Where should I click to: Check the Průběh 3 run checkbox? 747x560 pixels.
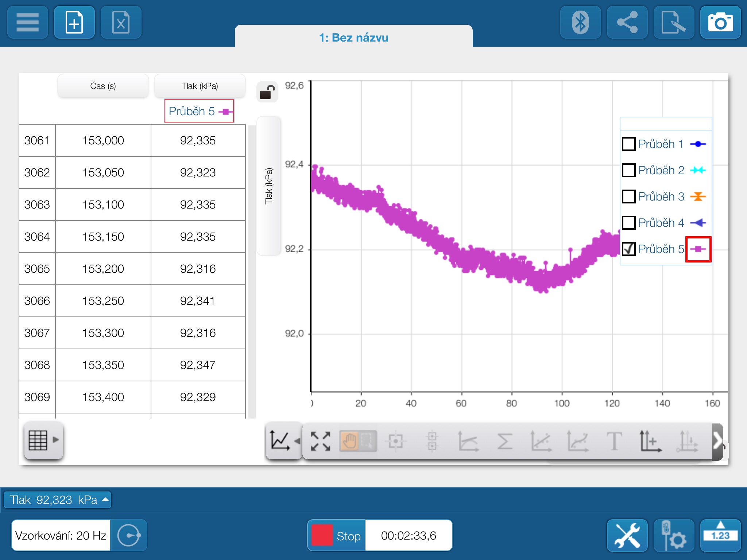click(628, 197)
